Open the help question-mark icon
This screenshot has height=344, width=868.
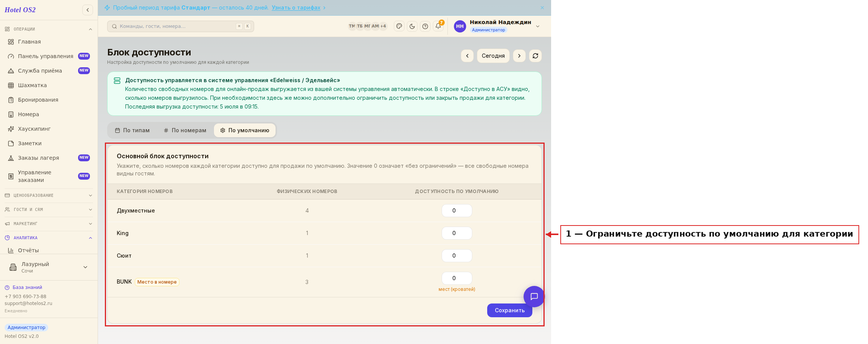425,26
